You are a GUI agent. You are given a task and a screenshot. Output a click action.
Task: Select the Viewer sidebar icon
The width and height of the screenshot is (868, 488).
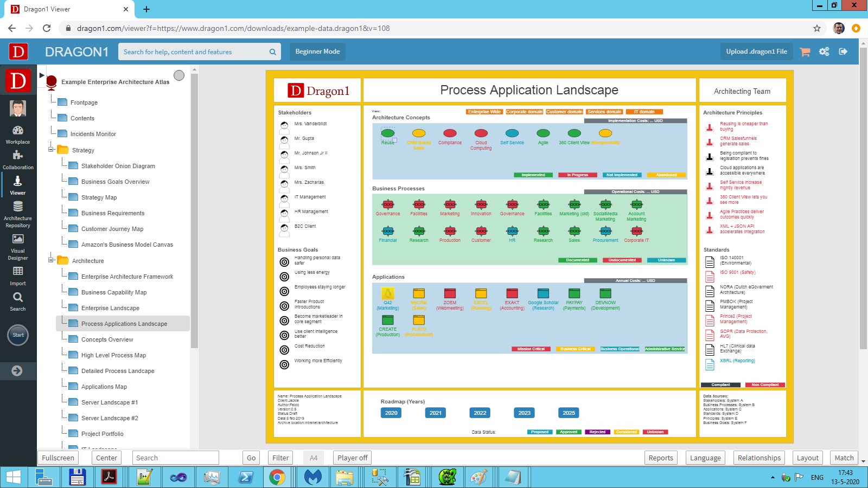[18, 185]
